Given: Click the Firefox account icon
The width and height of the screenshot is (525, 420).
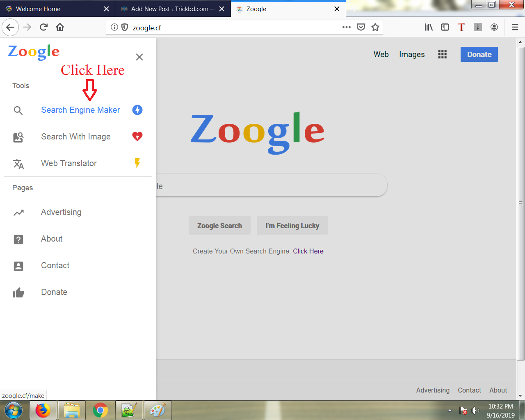Looking at the screenshot, I should click(494, 27).
